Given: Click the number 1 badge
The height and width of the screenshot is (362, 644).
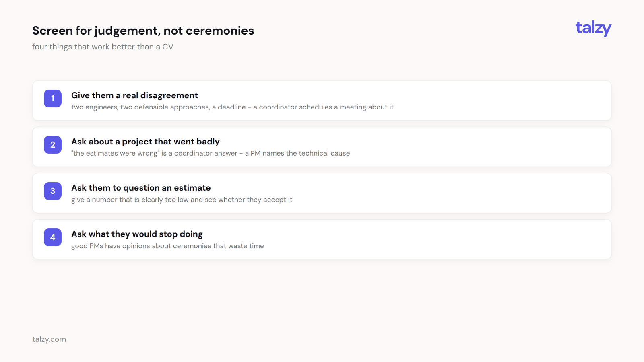Looking at the screenshot, I should point(53,99).
